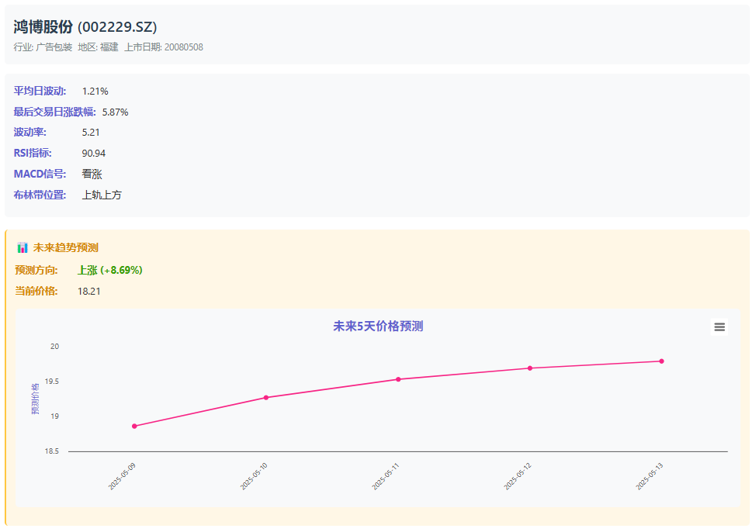Select the 2025-05-10 data point

pos(266,398)
